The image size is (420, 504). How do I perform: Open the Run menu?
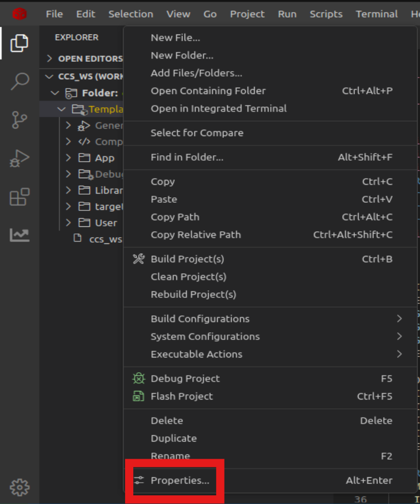pos(287,14)
